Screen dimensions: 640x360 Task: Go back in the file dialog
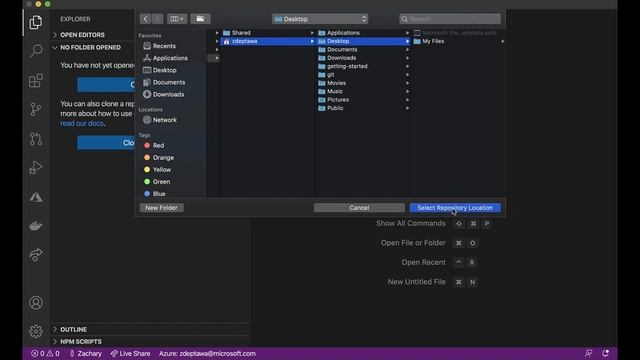pos(146,19)
